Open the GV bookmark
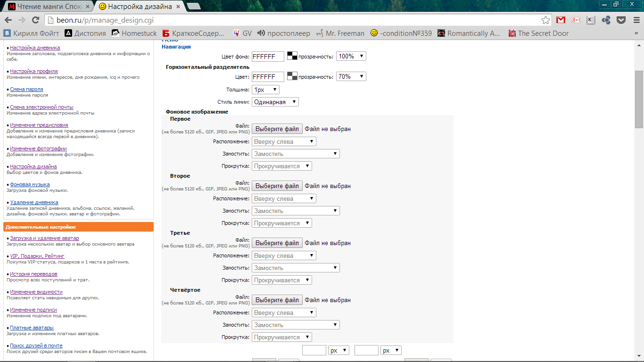 pos(242,33)
